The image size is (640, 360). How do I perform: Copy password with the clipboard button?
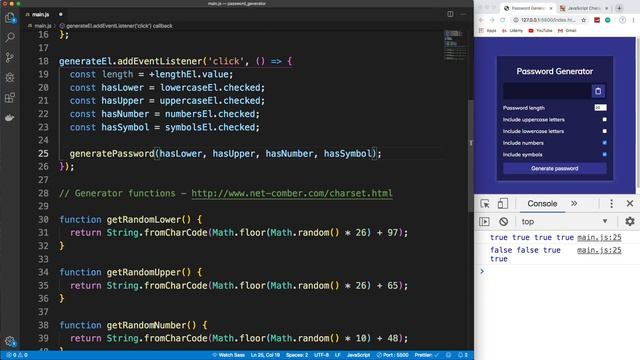coord(598,91)
